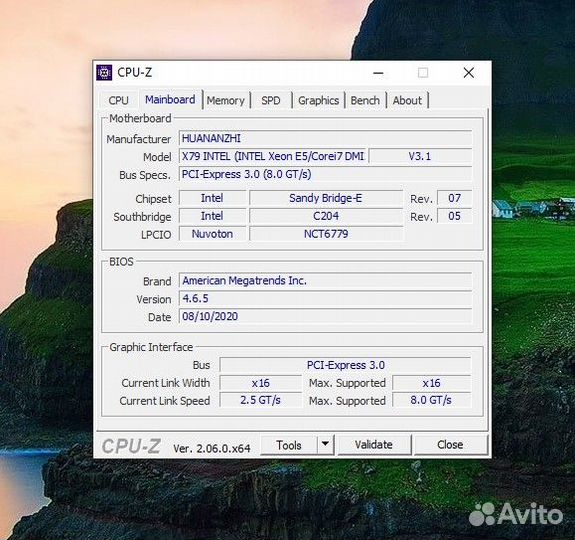Click the Close button at bottom
The height and width of the screenshot is (540, 575).
point(450,444)
